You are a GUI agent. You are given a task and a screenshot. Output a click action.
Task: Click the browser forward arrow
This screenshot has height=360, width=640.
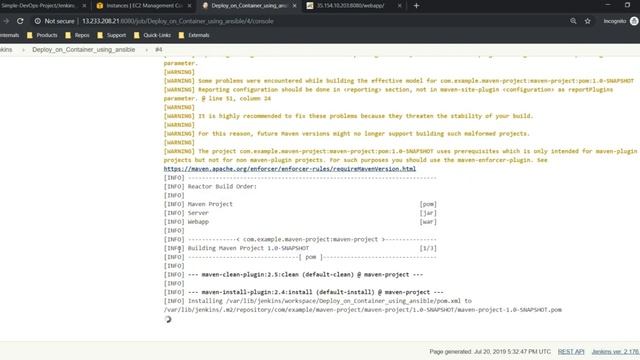[6, 21]
